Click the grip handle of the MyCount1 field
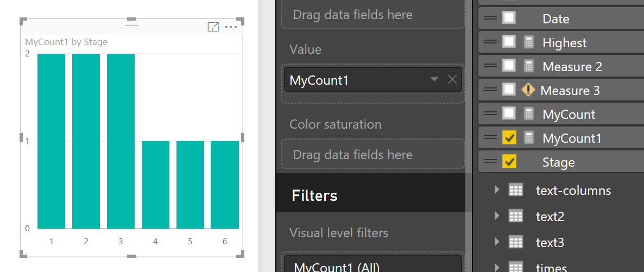Viewport: 644px width, 272px height. tap(490, 138)
